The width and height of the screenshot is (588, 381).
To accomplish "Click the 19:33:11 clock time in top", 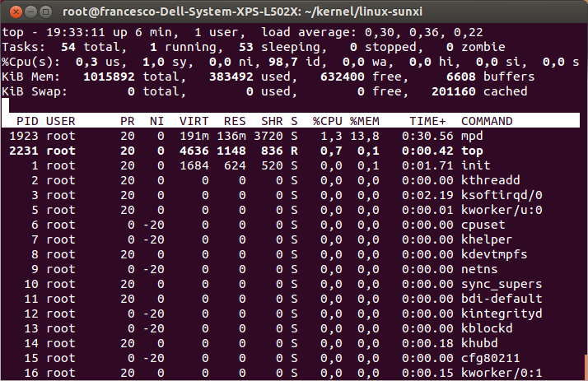I will coord(76,33).
